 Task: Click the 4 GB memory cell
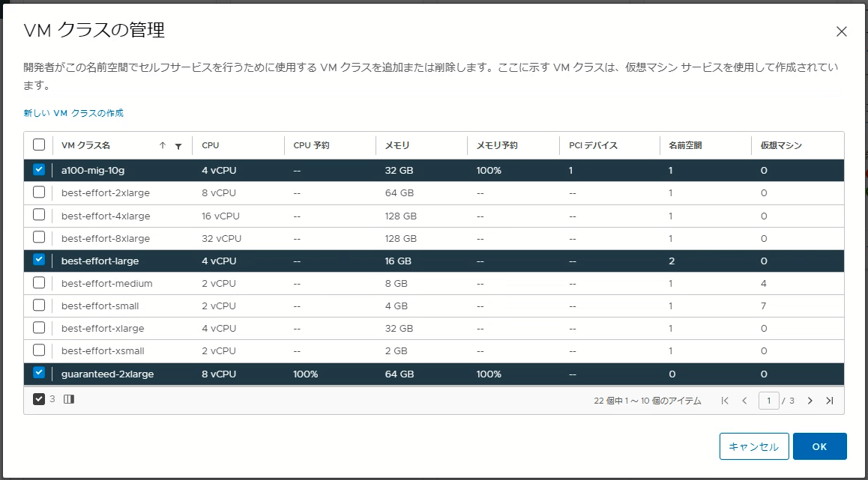pyautogui.click(x=397, y=306)
